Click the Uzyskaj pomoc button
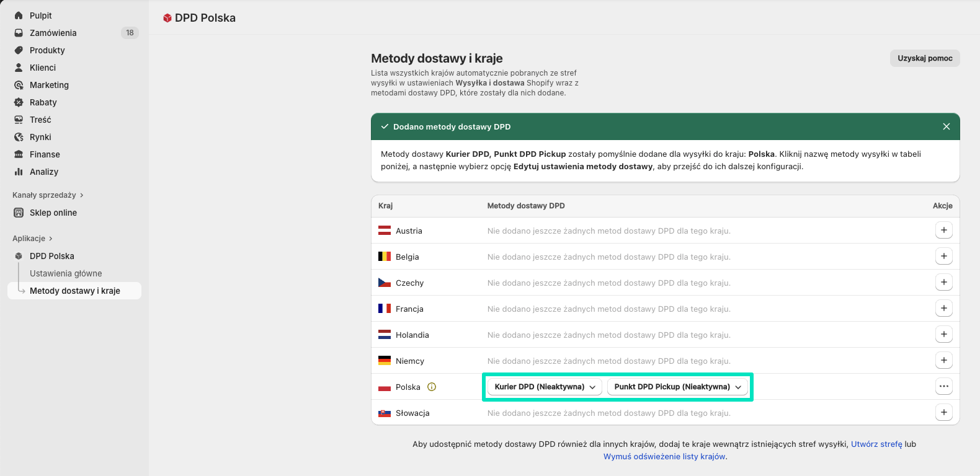This screenshot has height=476, width=980. pos(925,58)
